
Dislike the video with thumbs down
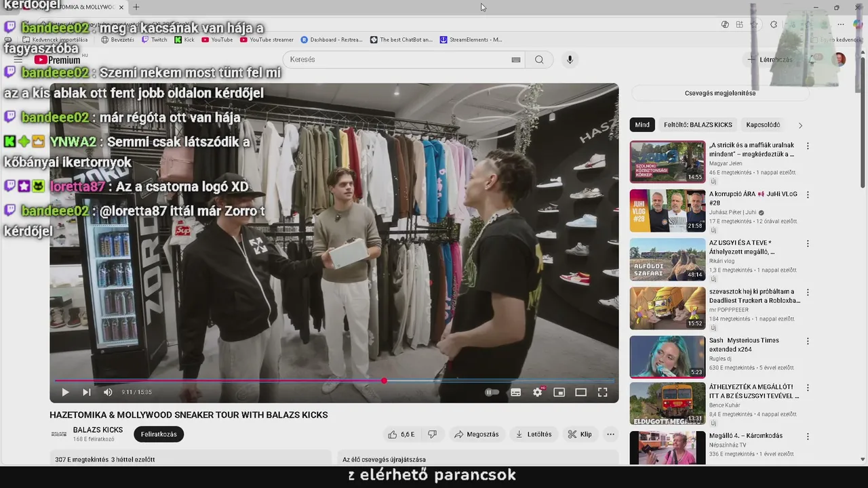pos(432,434)
